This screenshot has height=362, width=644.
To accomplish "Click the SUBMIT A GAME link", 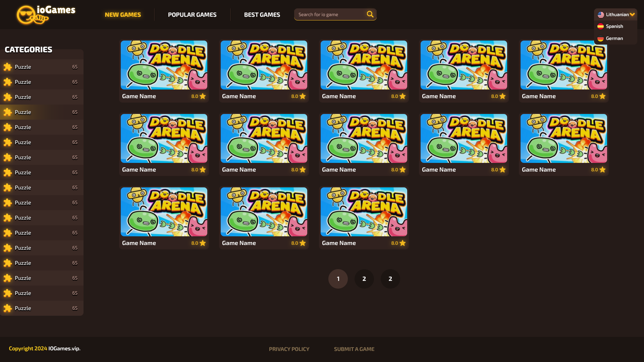I will [354, 349].
